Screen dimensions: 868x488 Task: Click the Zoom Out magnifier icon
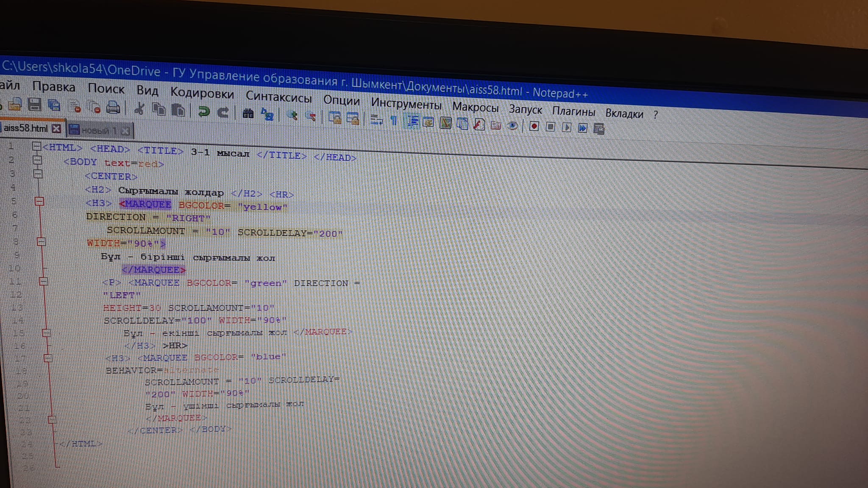pos(311,116)
